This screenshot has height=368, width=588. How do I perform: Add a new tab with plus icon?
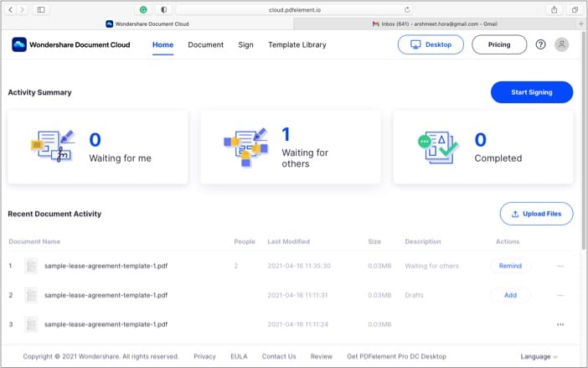pyautogui.click(x=580, y=23)
